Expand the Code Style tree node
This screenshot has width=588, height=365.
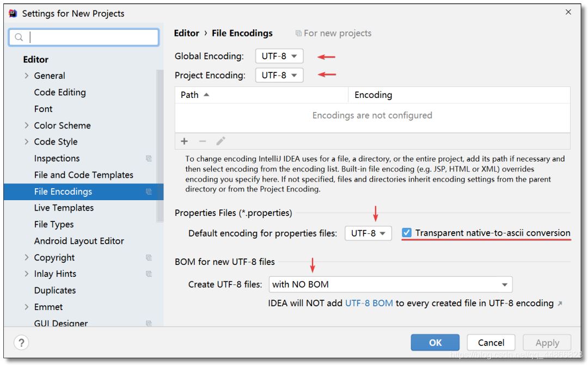27,142
